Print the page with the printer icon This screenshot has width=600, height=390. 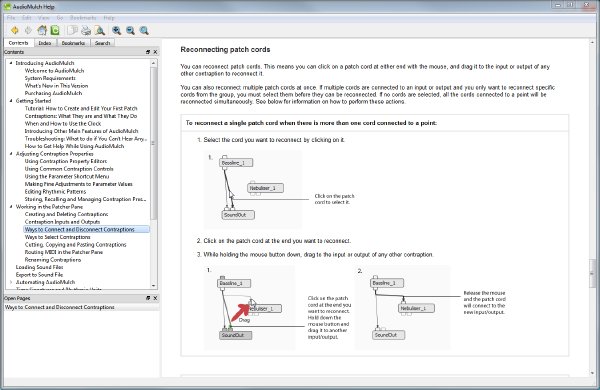pos(86,30)
